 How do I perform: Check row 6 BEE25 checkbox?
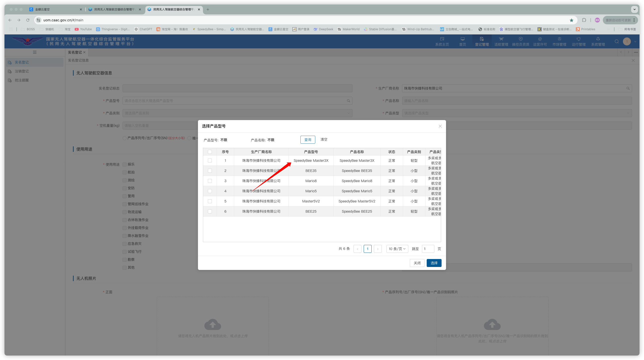point(210,211)
